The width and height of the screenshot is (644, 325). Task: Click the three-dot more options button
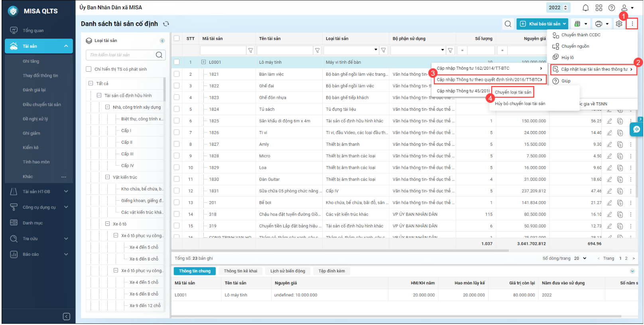pyautogui.click(x=632, y=24)
